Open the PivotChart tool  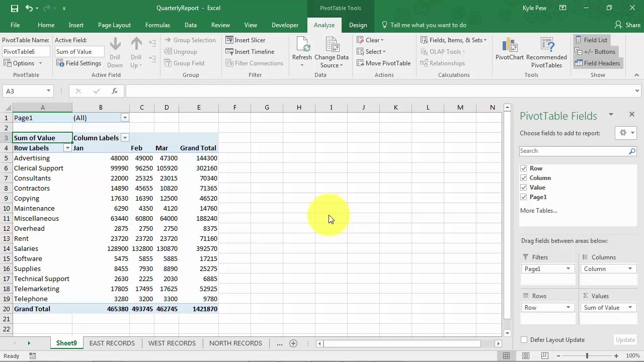tap(510, 48)
